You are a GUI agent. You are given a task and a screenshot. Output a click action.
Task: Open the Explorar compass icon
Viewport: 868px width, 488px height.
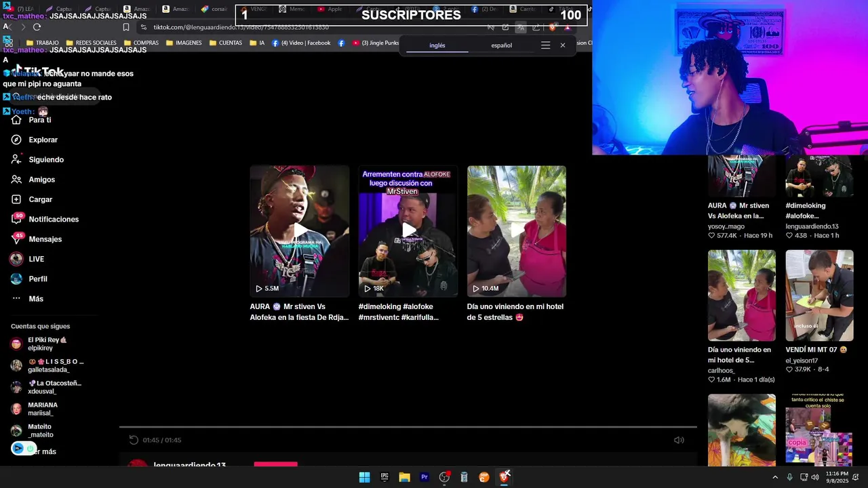tap(16, 140)
